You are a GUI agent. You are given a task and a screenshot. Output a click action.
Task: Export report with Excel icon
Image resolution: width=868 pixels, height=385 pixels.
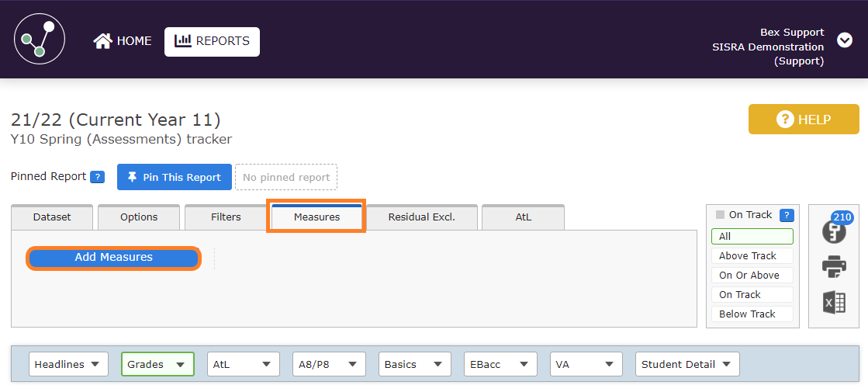tap(834, 303)
